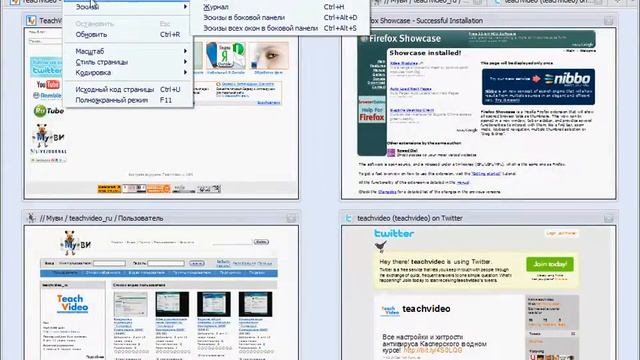Click the SpeedDial extension icon on Showcase page
The width and height of the screenshot is (640, 360).
coord(391,153)
